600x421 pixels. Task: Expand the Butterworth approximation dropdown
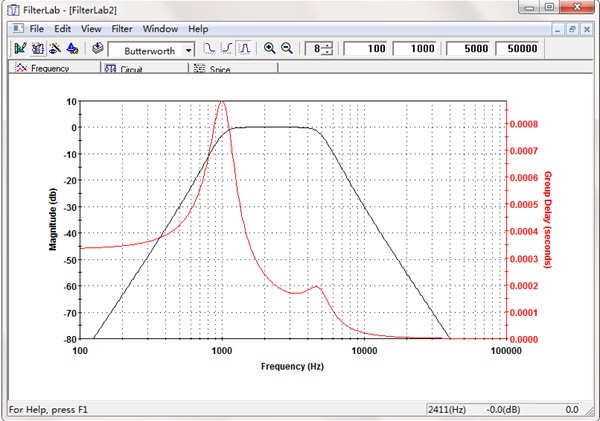click(188, 49)
